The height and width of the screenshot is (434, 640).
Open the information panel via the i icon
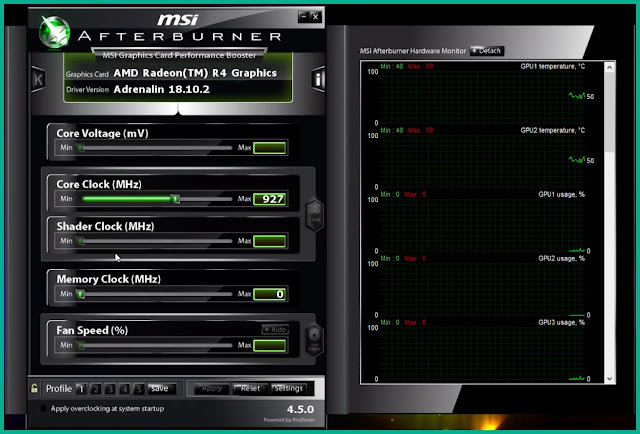318,79
